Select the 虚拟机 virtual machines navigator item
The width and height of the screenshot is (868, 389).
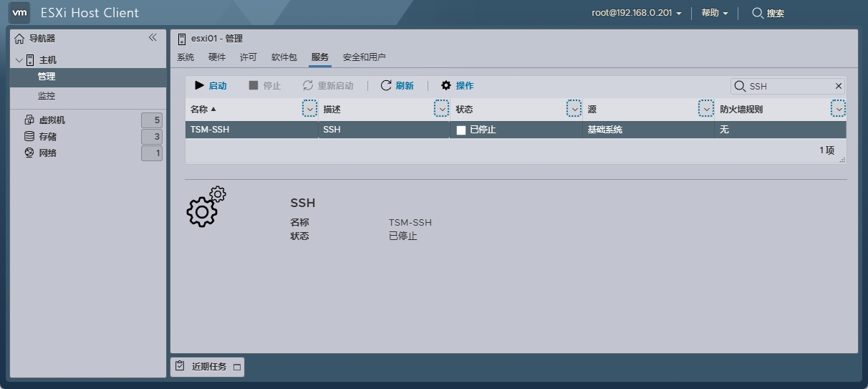click(x=52, y=120)
